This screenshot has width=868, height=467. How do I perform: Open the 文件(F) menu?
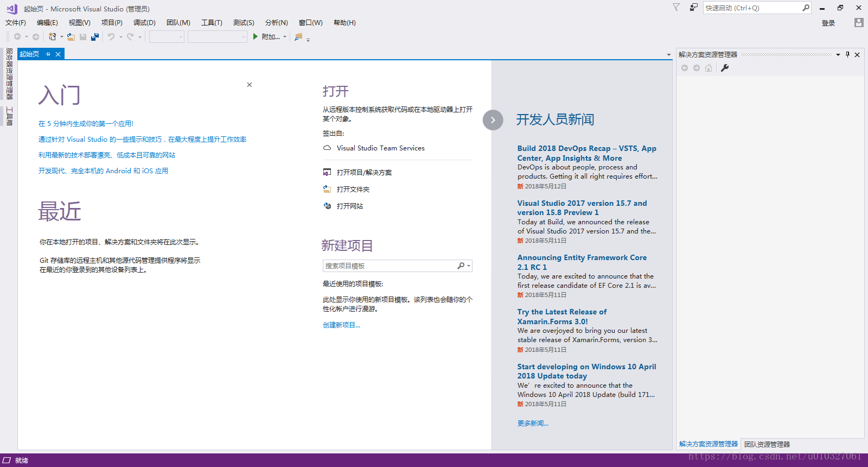[16, 23]
